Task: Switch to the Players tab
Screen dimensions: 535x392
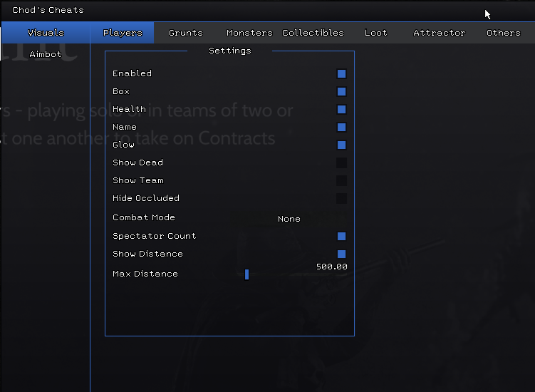Action: 123,33
